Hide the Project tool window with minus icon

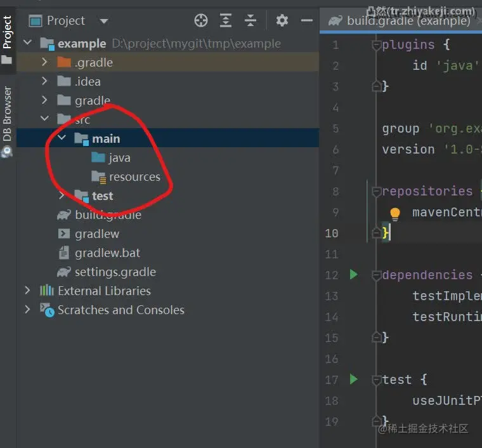(307, 20)
